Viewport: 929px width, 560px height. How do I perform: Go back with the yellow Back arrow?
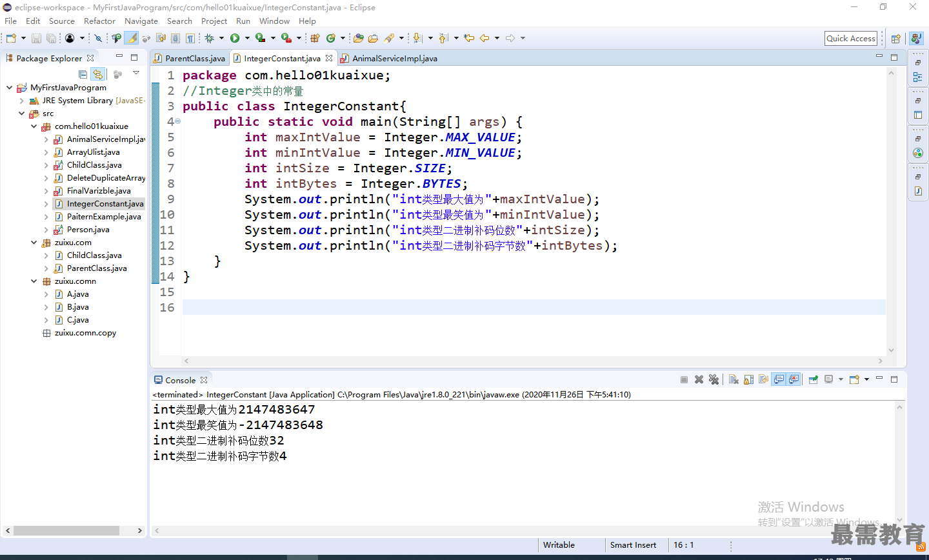pos(484,38)
